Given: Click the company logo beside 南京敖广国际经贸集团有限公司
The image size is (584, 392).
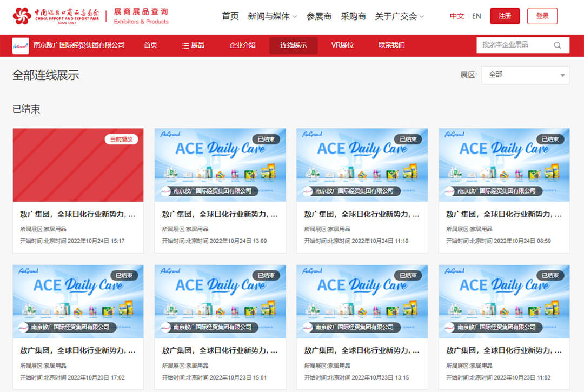Looking at the screenshot, I should pos(21,45).
